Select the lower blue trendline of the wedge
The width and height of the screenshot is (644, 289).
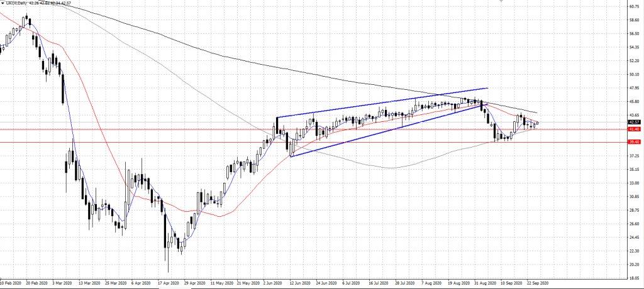pos(377,133)
